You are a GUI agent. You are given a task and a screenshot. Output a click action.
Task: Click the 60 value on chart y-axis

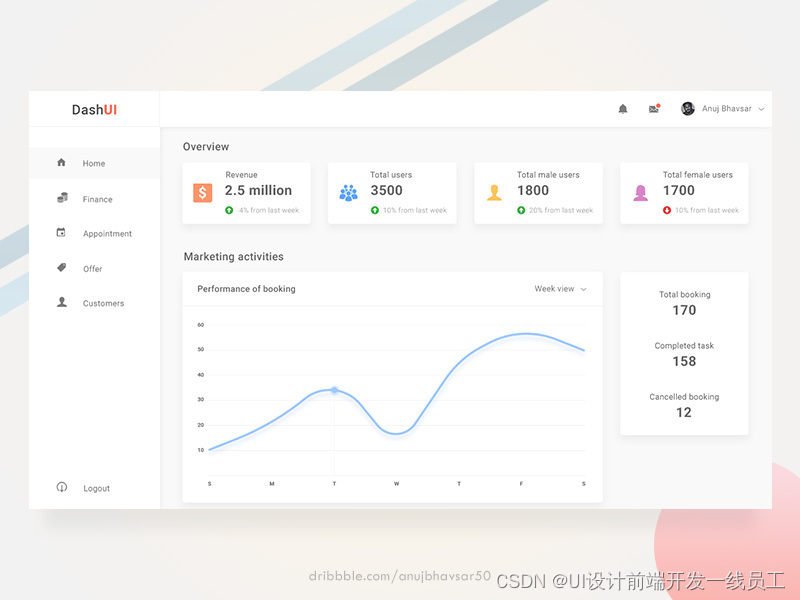(x=201, y=324)
